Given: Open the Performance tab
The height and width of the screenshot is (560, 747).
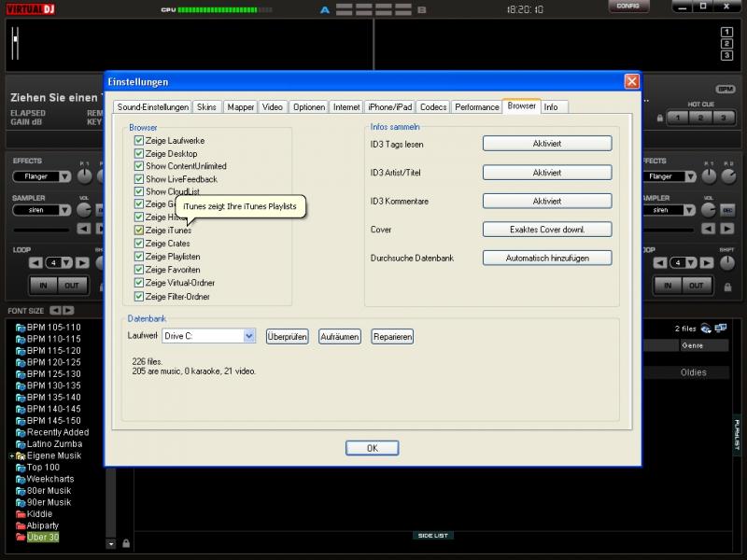Looking at the screenshot, I should coord(477,107).
